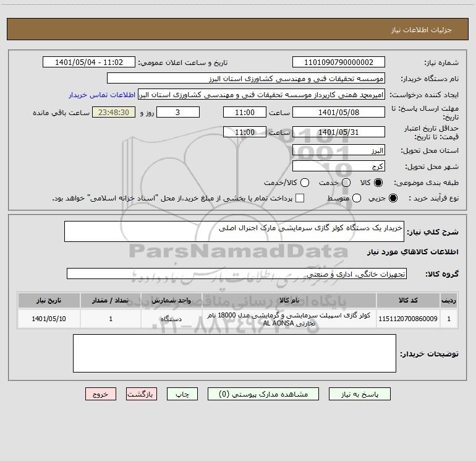
Task: Click مشاهده مدارک پیوستی (0) button
Action: click(263, 394)
